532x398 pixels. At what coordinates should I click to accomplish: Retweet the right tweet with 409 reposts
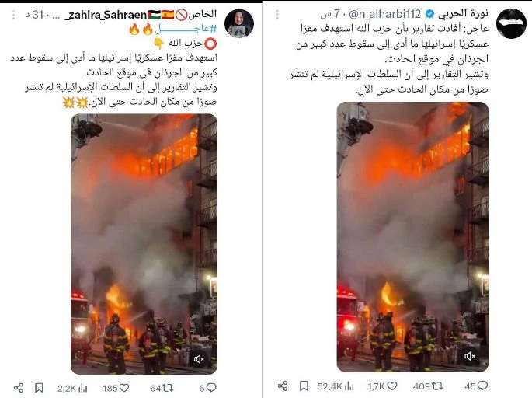[x=428, y=386]
